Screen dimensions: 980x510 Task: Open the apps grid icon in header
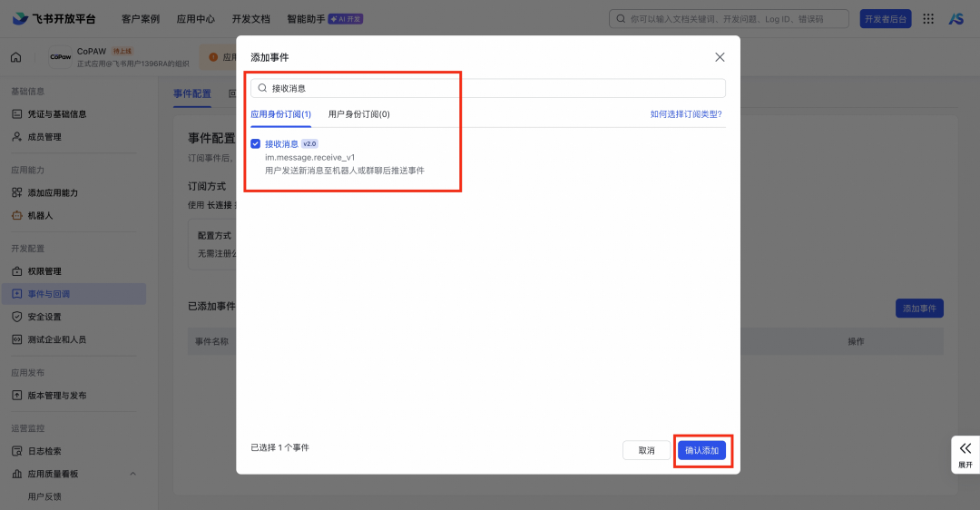(928, 18)
